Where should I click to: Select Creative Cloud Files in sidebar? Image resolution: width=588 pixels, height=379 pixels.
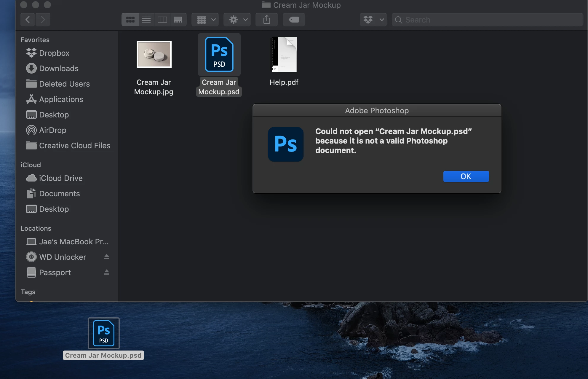point(74,146)
